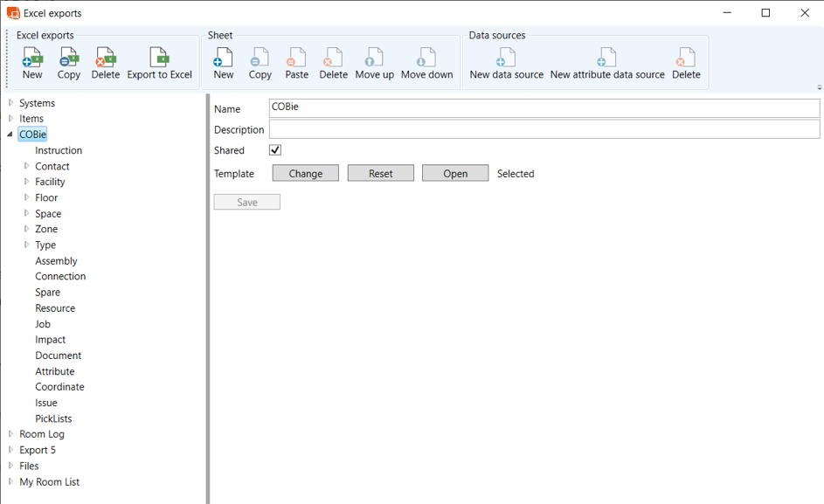Select the Assembly sheet in tree
824x504 pixels.
pyautogui.click(x=56, y=260)
